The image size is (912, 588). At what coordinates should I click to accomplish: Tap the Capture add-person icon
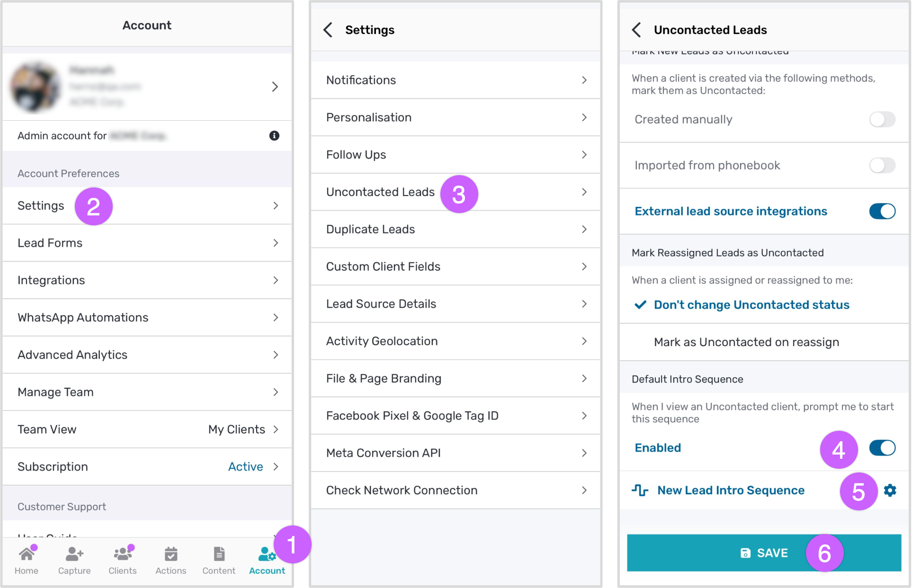coord(74,553)
